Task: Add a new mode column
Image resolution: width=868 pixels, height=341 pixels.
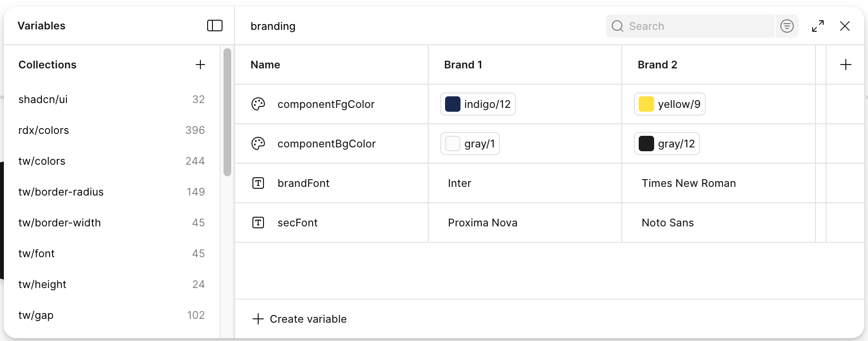Action: (845, 65)
